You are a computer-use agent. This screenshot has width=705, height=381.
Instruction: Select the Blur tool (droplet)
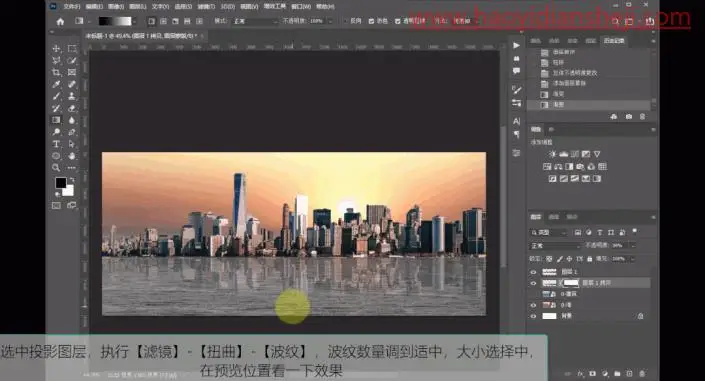point(71,120)
